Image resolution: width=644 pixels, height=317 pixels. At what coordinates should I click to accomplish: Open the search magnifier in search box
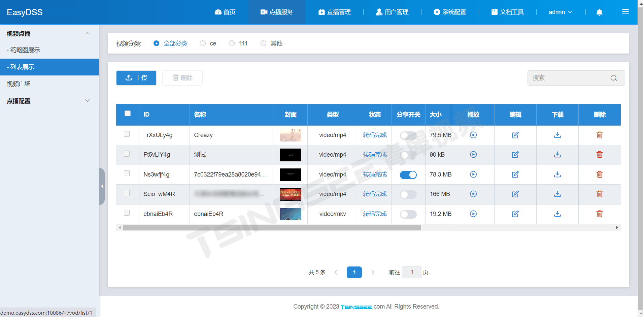(614, 78)
